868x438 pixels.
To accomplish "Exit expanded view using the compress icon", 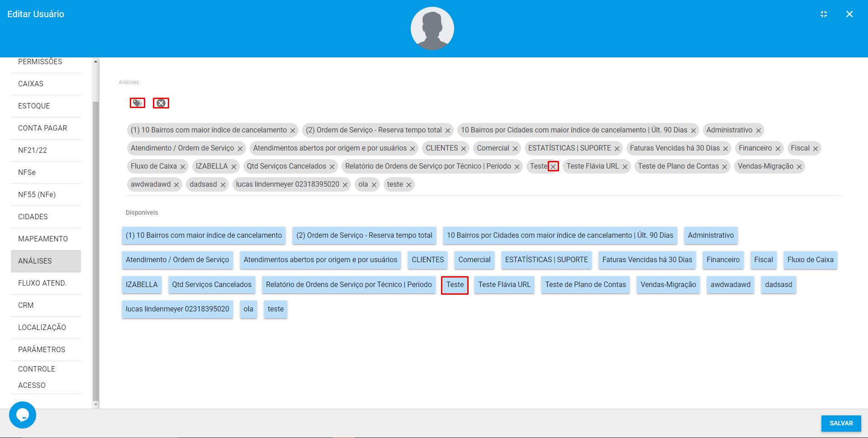I will (824, 14).
